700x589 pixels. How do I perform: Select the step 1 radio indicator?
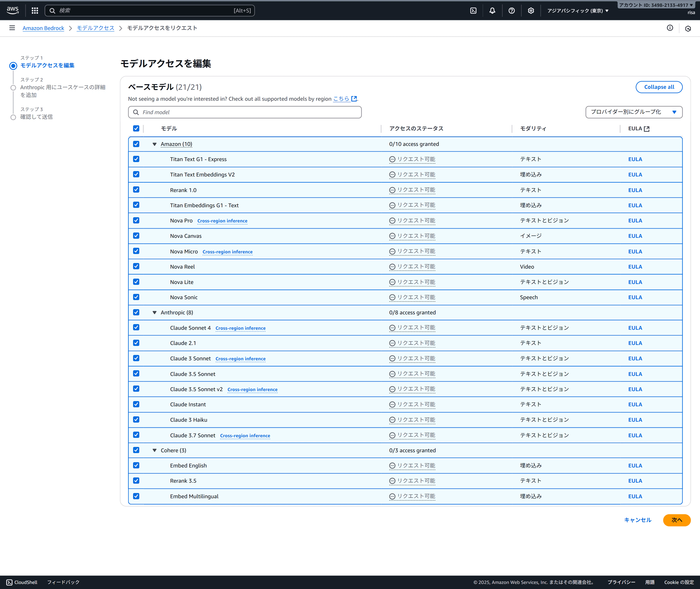pos(13,66)
